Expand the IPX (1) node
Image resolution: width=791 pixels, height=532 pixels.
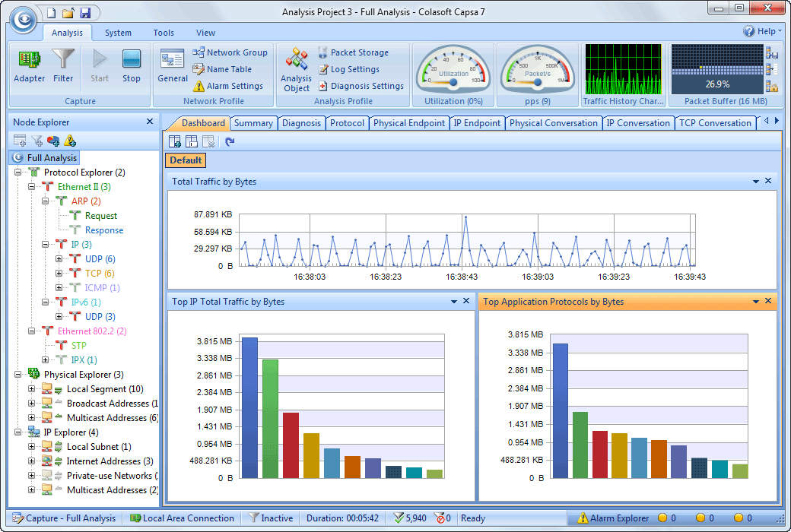click(x=46, y=360)
